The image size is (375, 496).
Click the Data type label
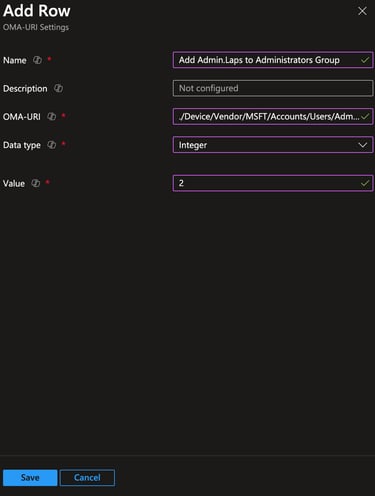(22, 145)
